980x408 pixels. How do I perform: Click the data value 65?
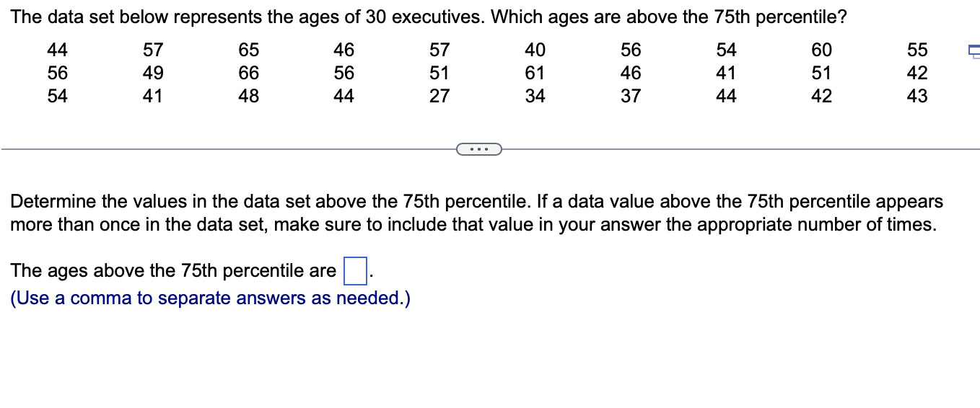coord(248,50)
